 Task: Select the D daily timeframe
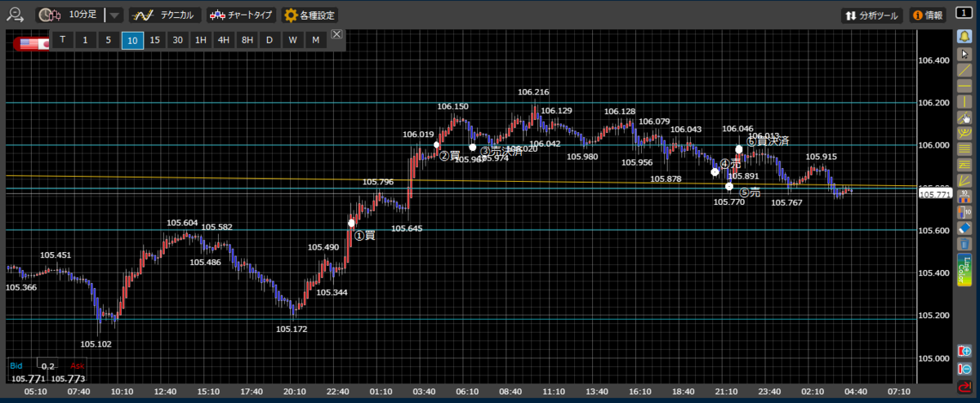pyautogui.click(x=270, y=40)
